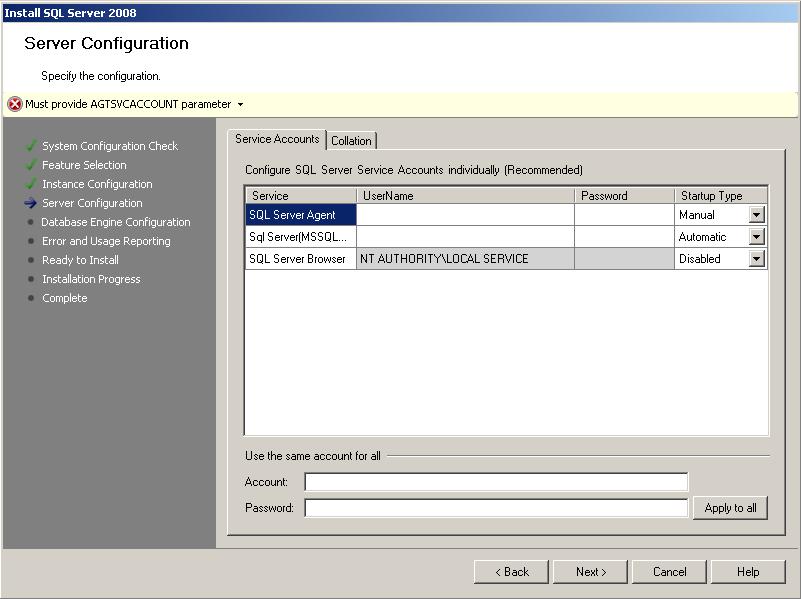Image resolution: width=801 pixels, height=599 pixels.
Task: Open Startup Type dropdown for SQL Server Agent
Action: point(757,214)
